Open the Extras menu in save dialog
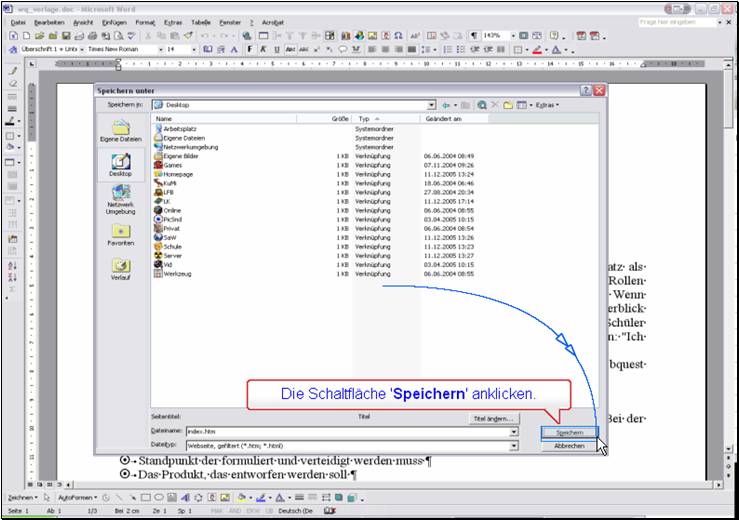This screenshot has height=520, width=739. coord(546,105)
